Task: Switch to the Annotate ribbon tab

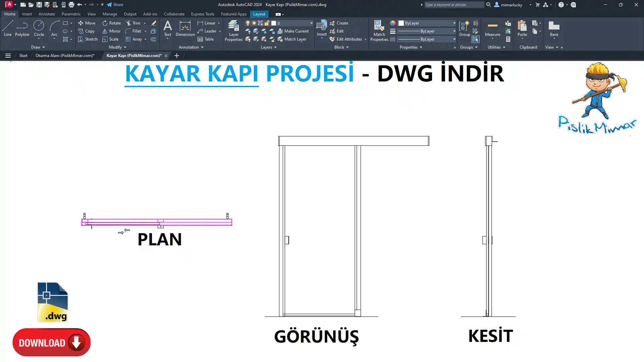Action: pyautogui.click(x=47, y=14)
